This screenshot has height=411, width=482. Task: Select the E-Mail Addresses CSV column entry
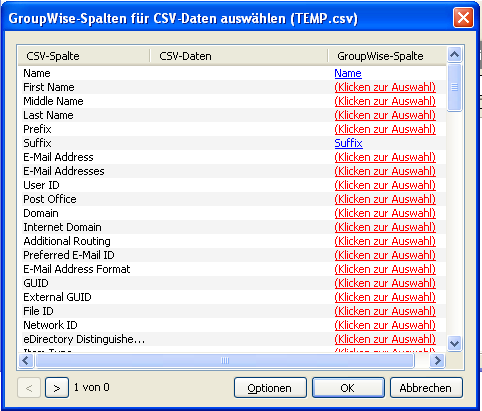tap(64, 171)
